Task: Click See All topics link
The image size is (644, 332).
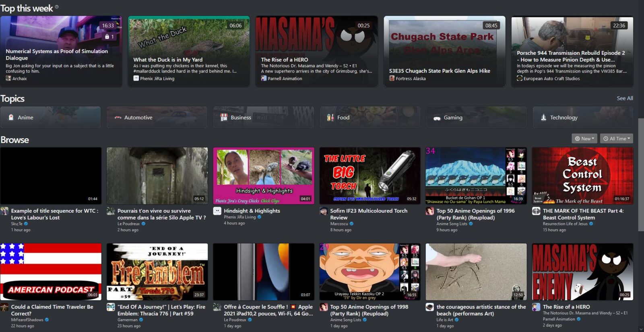Action: click(625, 98)
